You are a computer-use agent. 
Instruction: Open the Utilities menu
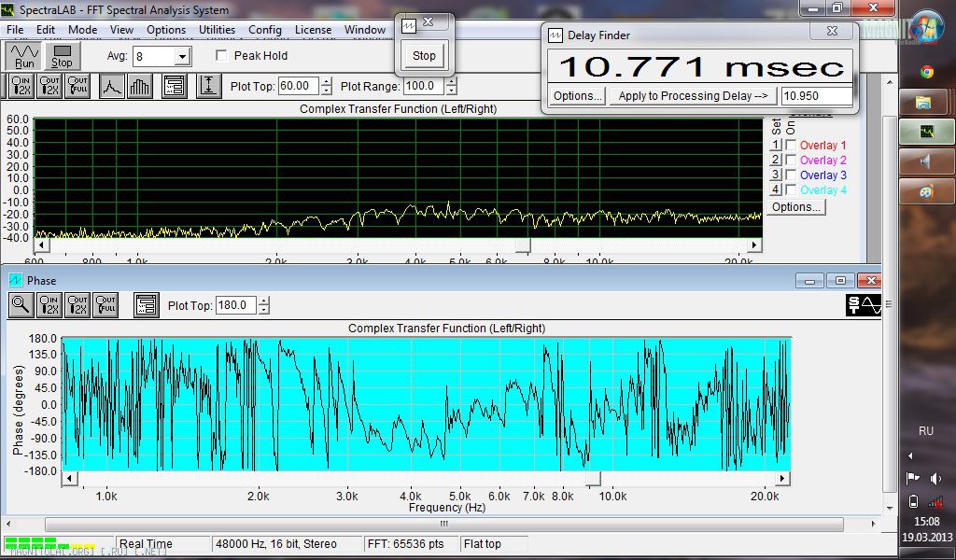217,29
